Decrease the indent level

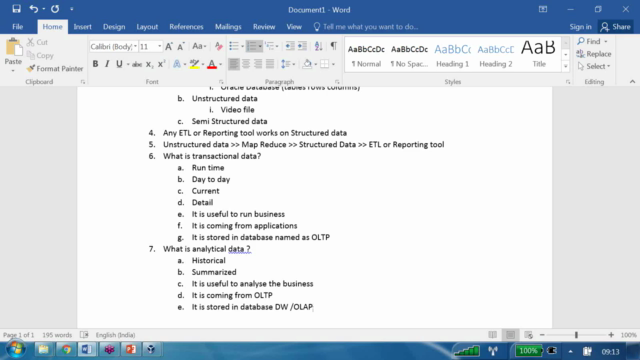[x=290, y=47]
